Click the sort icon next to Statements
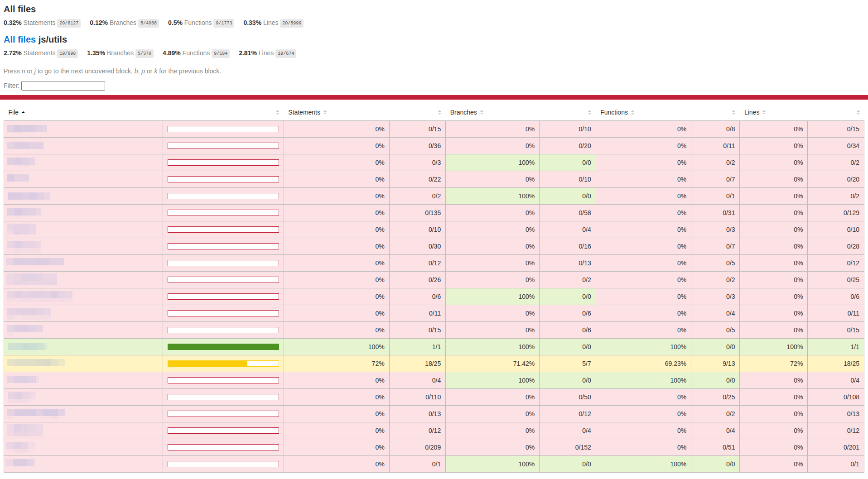Screen dimensions: 868x479 tap(325, 112)
